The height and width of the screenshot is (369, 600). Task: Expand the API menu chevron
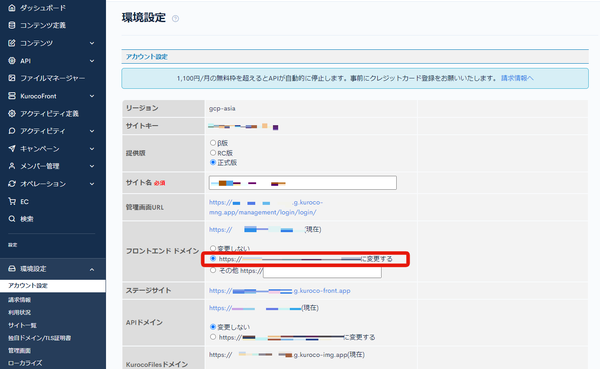92,61
